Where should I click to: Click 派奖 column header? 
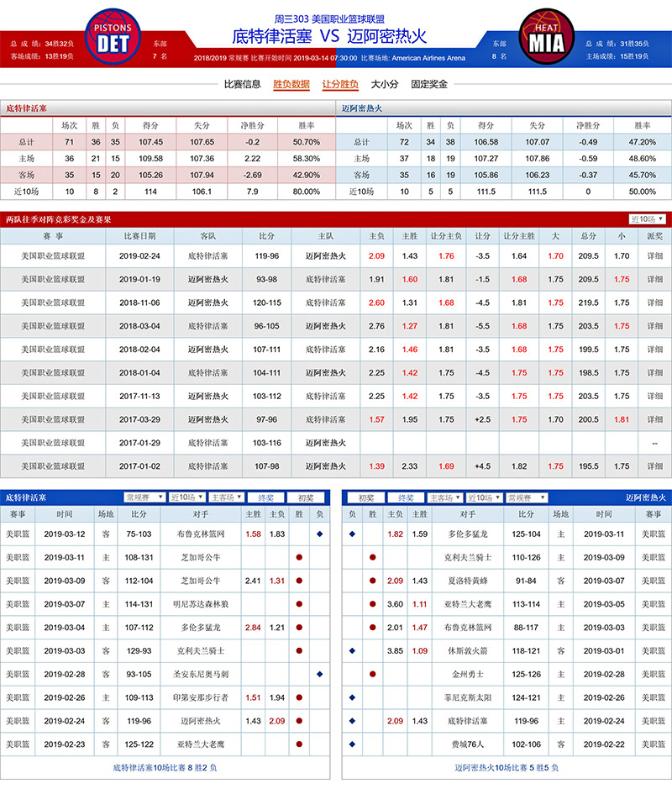(655, 236)
